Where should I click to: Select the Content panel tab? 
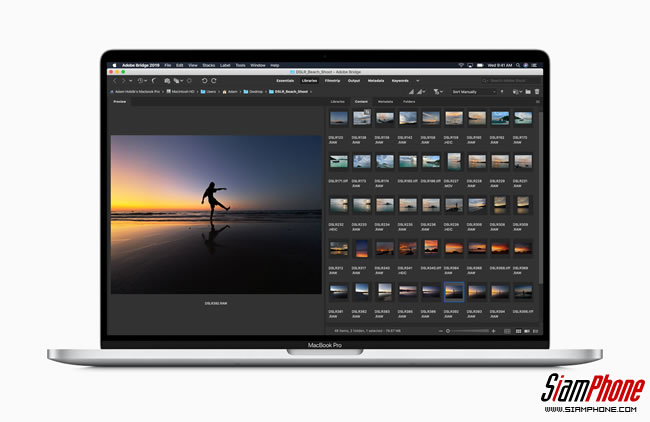click(361, 102)
